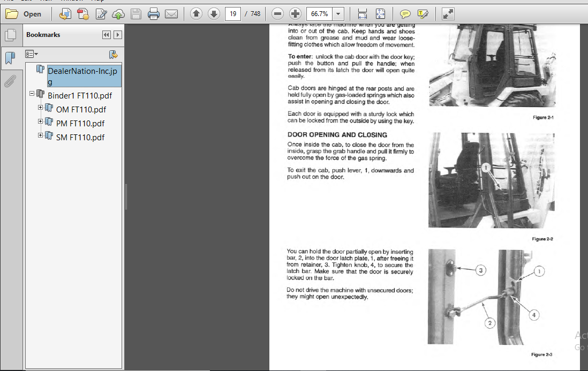Collapse the Bookmarks panel double arrow
Image resolution: width=588 pixels, height=371 pixels.
(107, 35)
